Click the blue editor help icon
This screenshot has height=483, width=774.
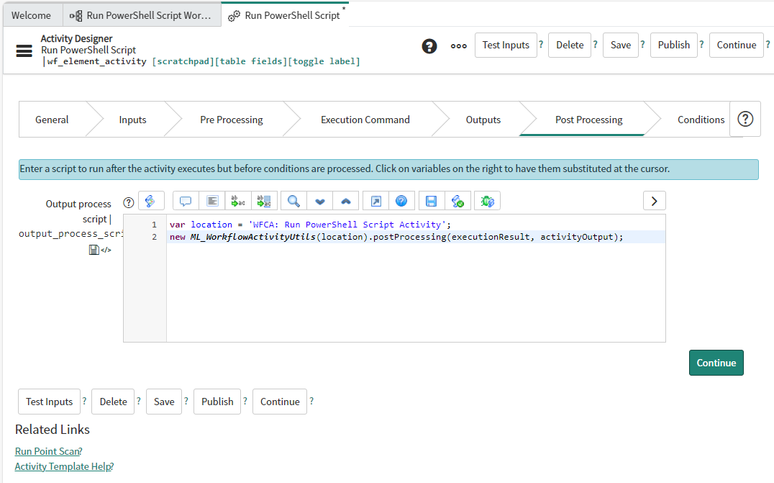[401, 201]
